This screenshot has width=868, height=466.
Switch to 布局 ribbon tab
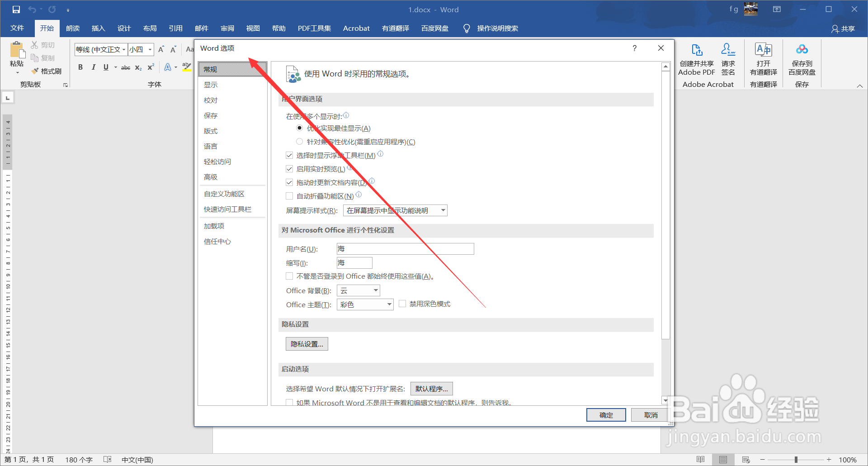(150, 28)
